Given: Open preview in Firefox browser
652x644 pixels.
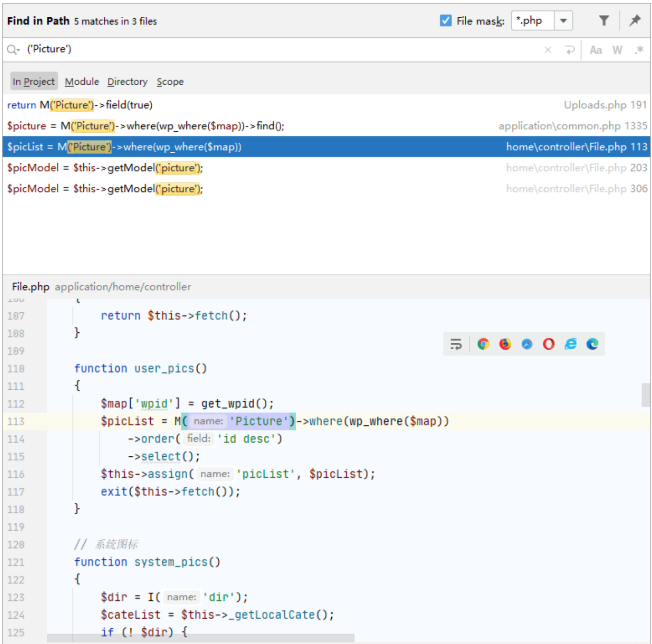Looking at the screenshot, I should coord(505,344).
